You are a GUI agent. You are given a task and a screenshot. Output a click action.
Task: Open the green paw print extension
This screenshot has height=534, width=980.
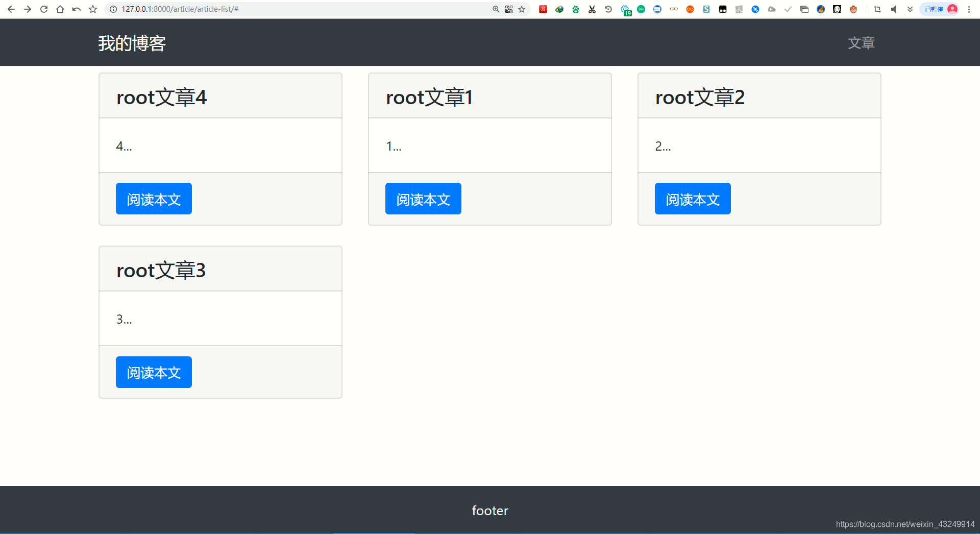point(576,9)
